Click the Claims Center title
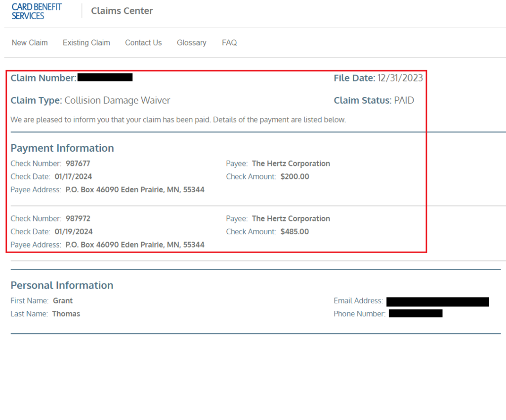 tap(122, 11)
